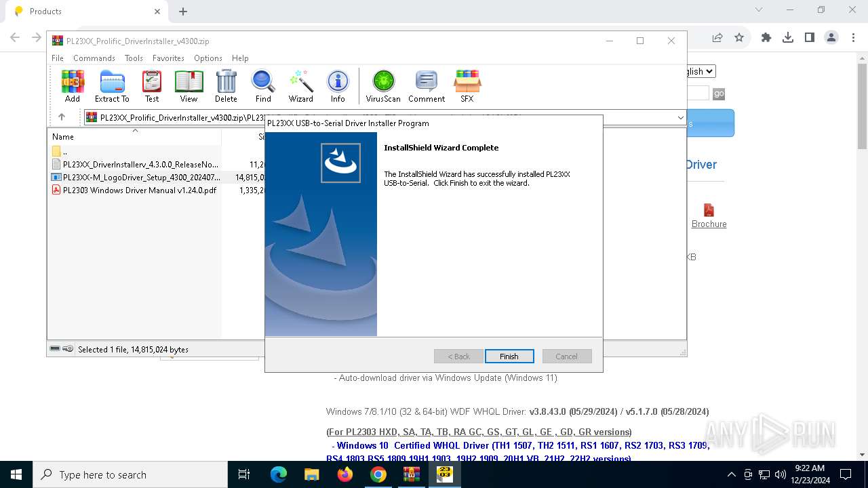Switch to Chrome taskbar icon
Viewport: 868px width, 488px height.
point(378,474)
